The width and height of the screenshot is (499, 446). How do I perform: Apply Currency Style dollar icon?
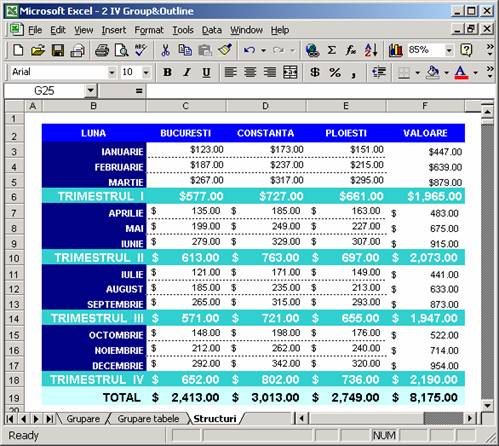pos(315,72)
